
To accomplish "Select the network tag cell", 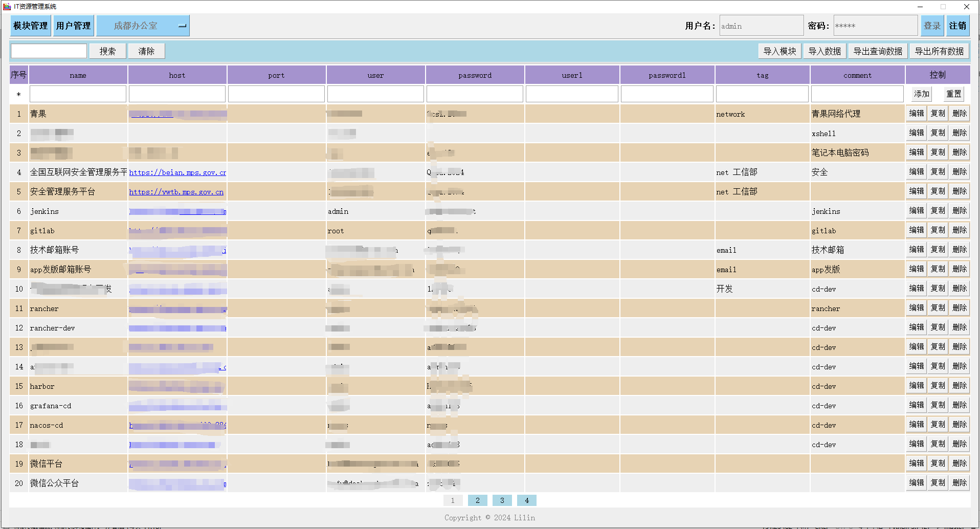I will [762, 114].
